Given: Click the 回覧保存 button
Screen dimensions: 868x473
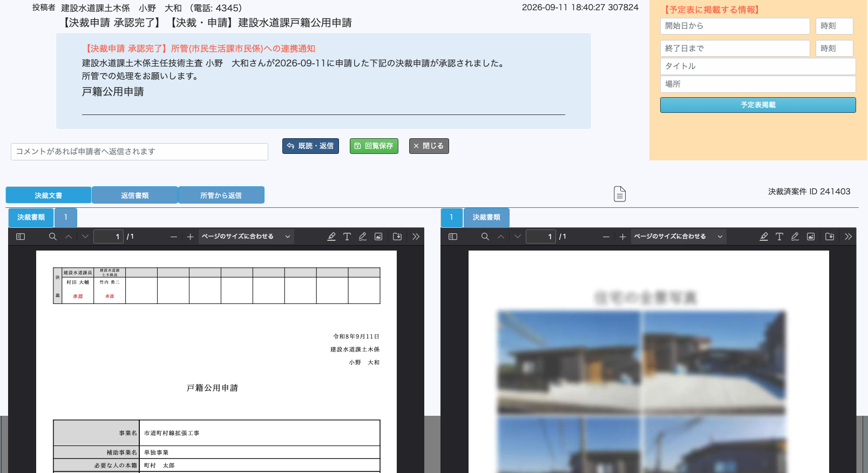Looking at the screenshot, I should [374, 146].
